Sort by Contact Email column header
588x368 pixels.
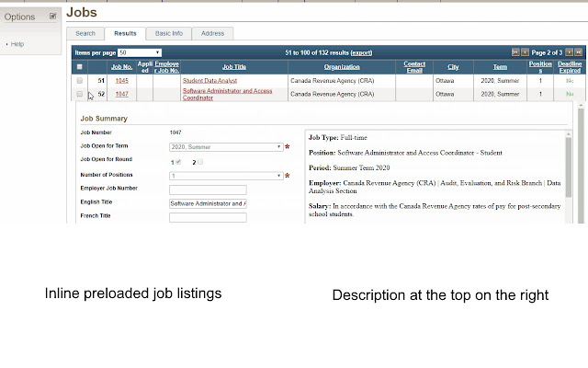point(414,67)
